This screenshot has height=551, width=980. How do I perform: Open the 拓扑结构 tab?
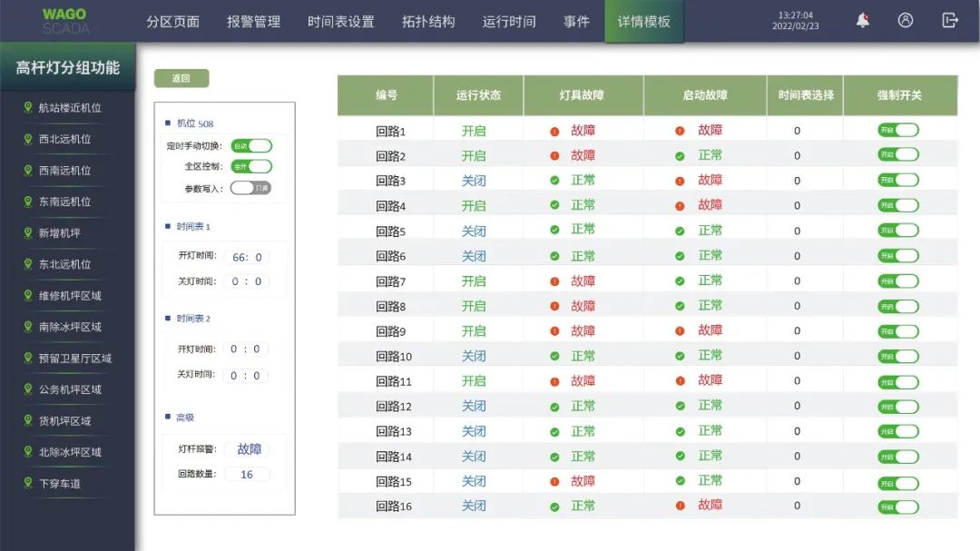[x=428, y=22]
